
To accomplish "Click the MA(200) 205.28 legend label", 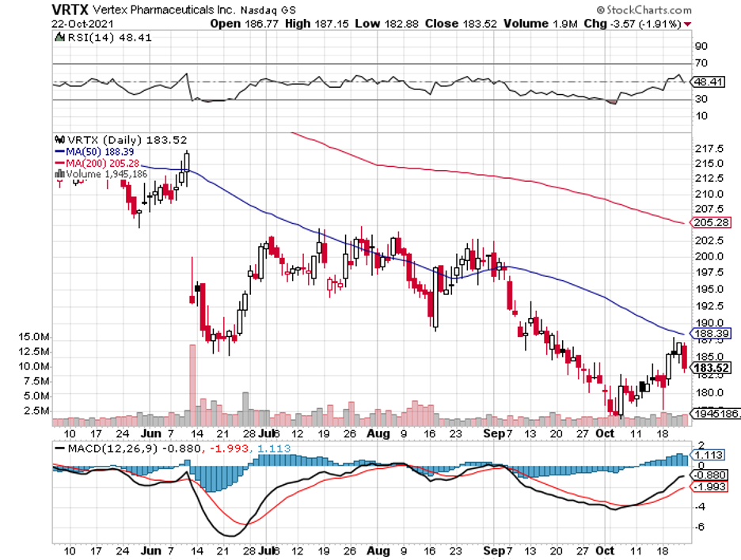I will pyautogui.click(x=103, y=164).
